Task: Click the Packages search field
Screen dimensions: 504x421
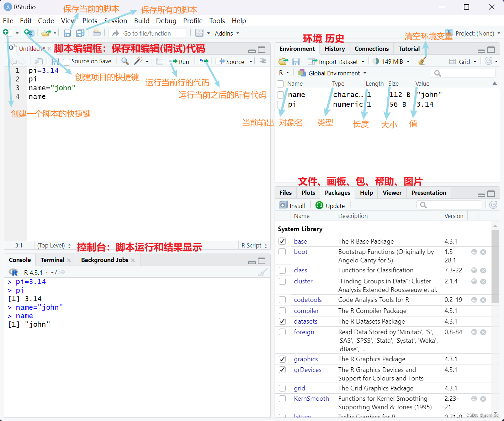Action: (x=449, y=205)
